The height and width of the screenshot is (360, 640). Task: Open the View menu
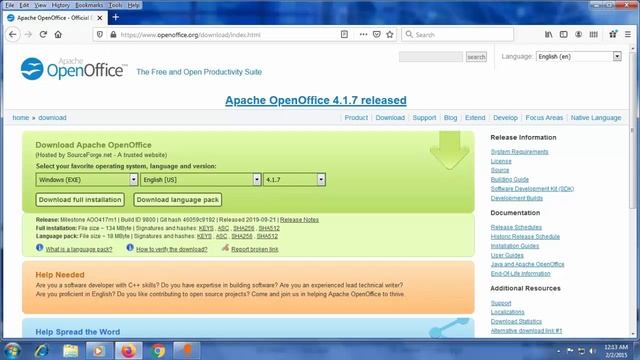[40, 5]
